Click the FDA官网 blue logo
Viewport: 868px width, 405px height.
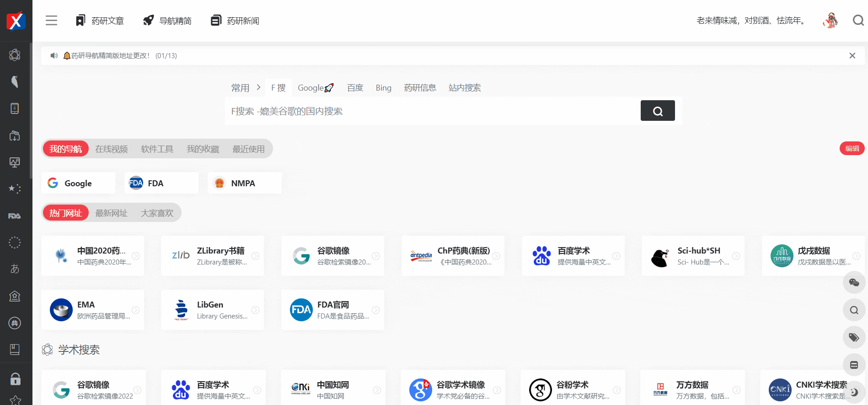[x=301, y=310]
